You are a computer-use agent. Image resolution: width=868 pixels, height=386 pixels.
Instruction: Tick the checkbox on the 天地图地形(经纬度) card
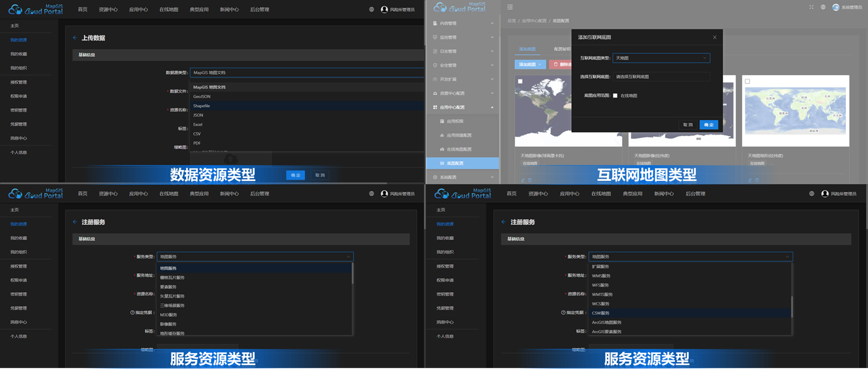(747, 81)
